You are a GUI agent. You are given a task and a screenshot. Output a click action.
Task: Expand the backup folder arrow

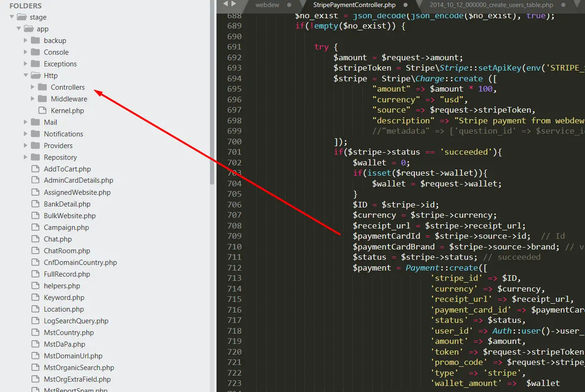(26, 41)
